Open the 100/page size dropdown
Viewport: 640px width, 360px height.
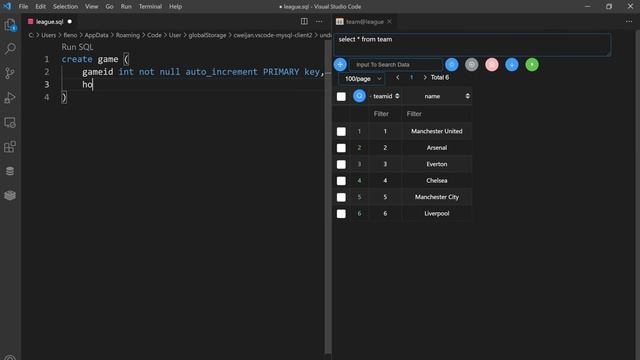pos(362,78)
